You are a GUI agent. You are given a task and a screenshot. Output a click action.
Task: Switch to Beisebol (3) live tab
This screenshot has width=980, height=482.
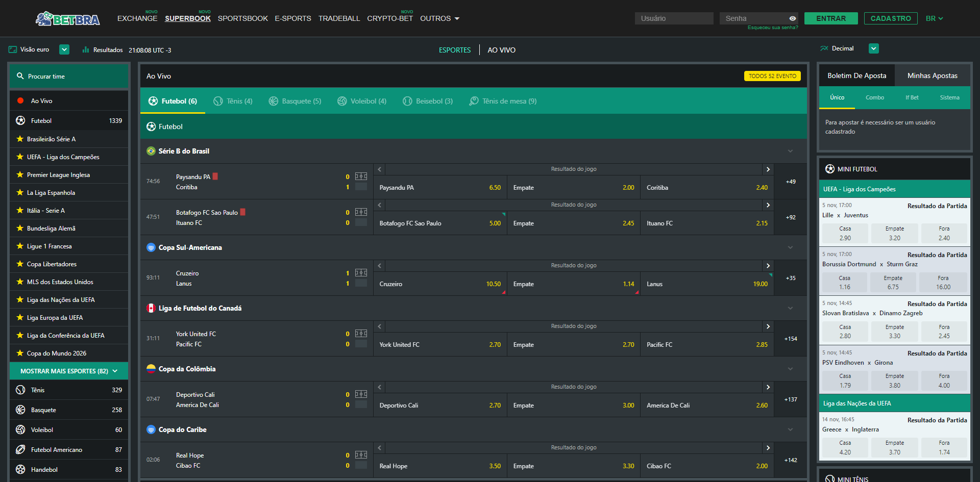pyautogui.click(x=428, y=101)
